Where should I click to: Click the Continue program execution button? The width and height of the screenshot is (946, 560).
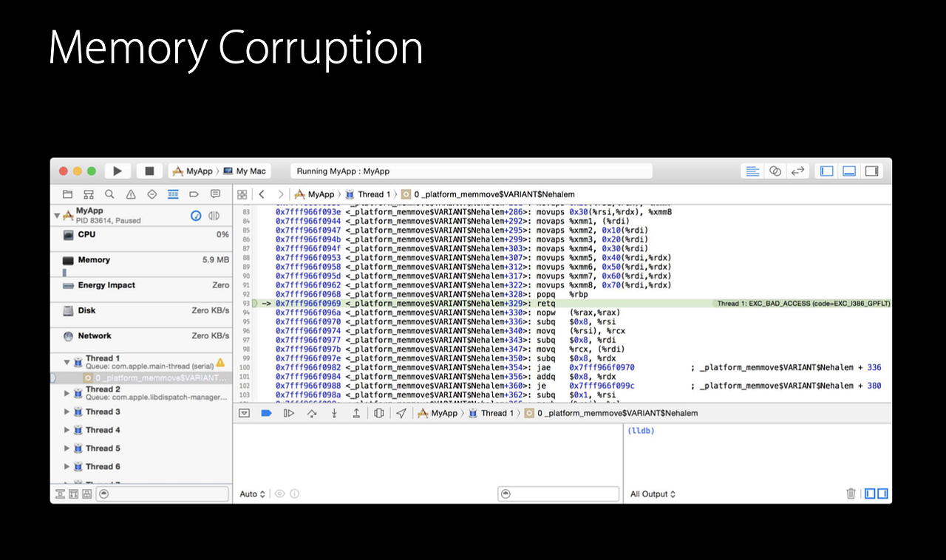click(288, 413)
